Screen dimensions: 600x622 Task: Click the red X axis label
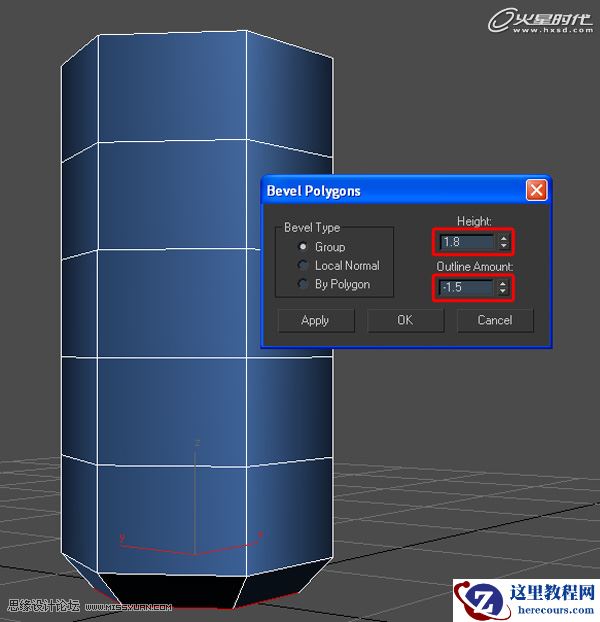(x=260, y=536)
